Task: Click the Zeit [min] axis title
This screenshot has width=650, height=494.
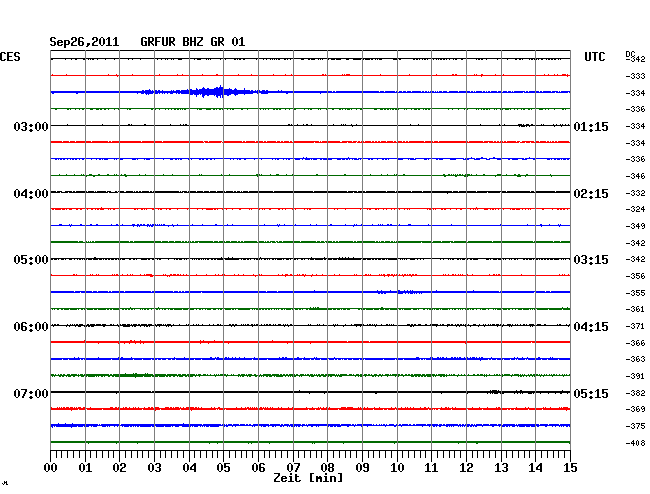Action: pyautogui.click(x=308, y=478)
